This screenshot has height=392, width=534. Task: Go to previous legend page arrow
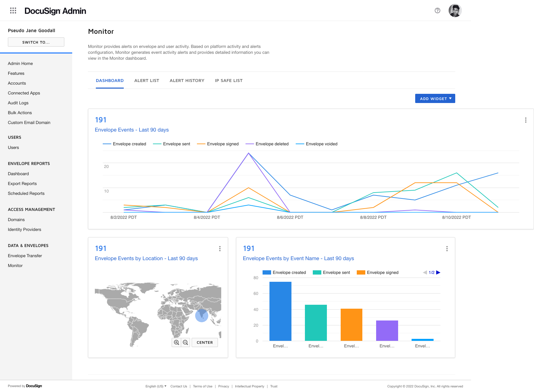click(425, 273)
